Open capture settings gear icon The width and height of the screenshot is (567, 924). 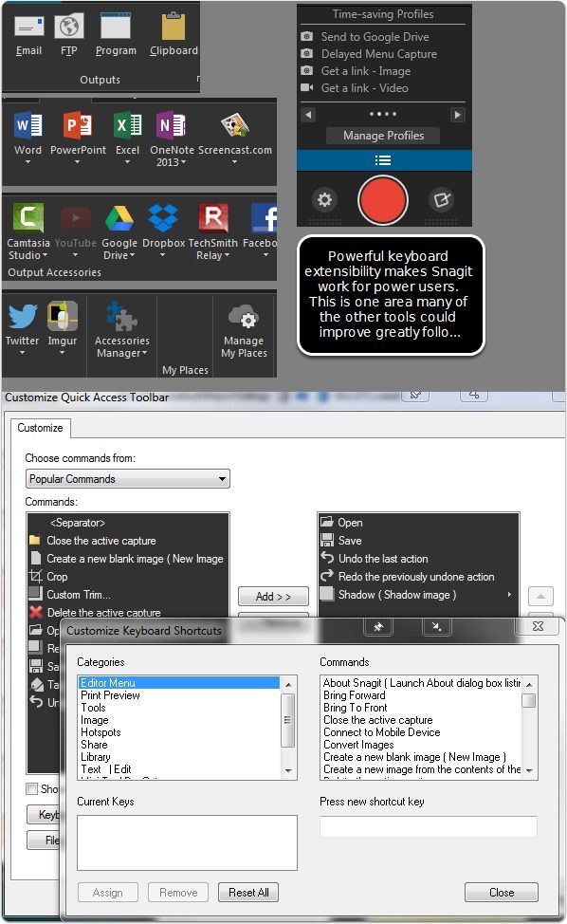(324, 200)
